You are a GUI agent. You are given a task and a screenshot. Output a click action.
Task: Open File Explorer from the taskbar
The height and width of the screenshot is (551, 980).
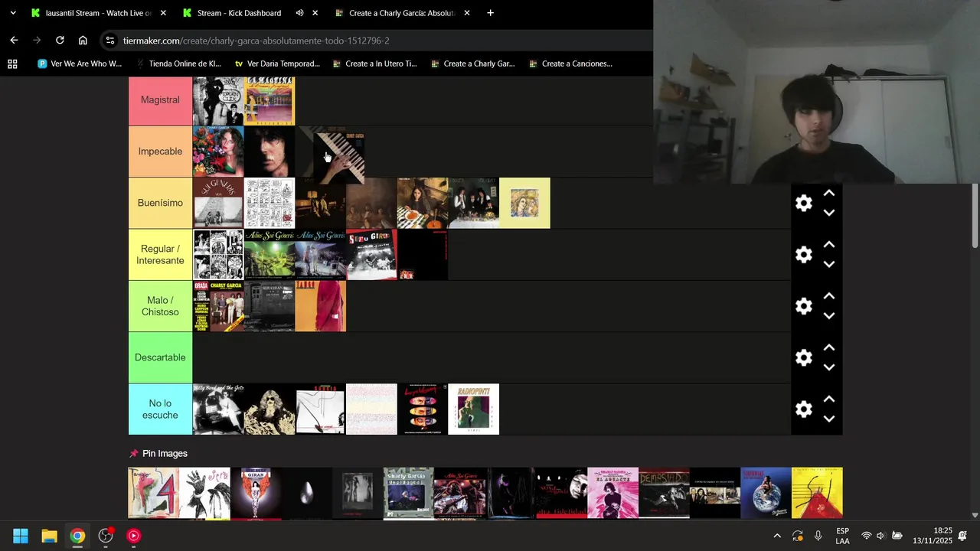tap(49, 536)
